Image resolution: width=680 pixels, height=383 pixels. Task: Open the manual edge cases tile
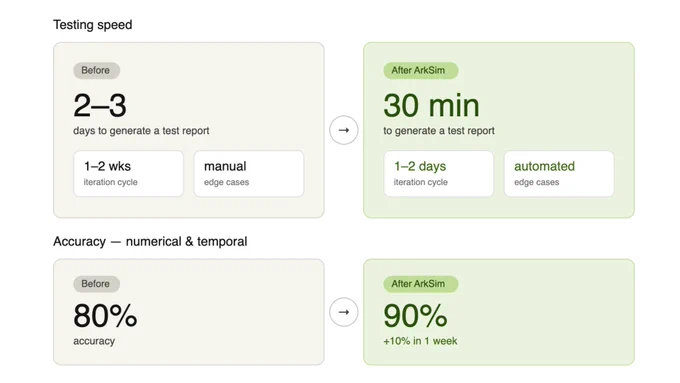coord(249,173)
